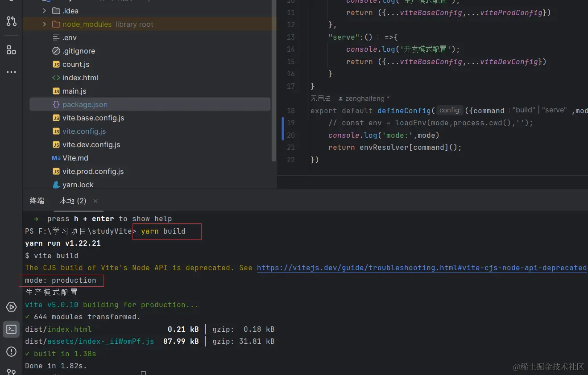This screenshot has width=588, height=375.
Task: Click the .idea folder icon
Action: pyautogui.click(x=56, y=11)
